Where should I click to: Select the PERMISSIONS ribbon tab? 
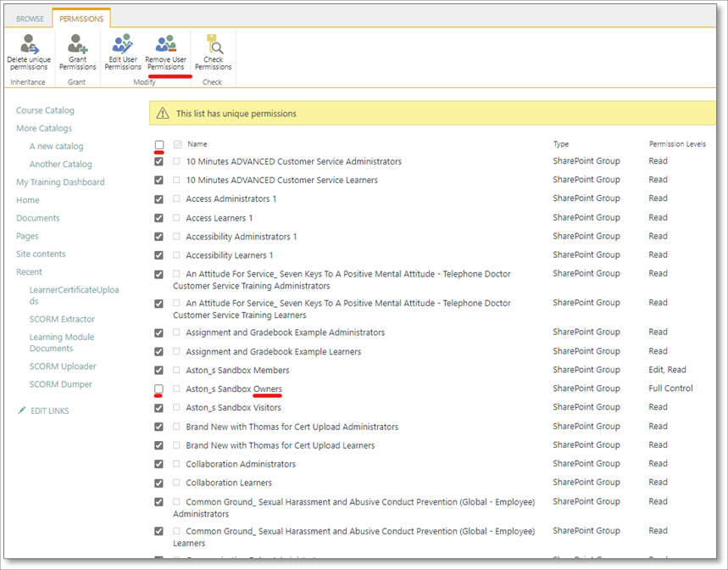(x=81, y=19)
